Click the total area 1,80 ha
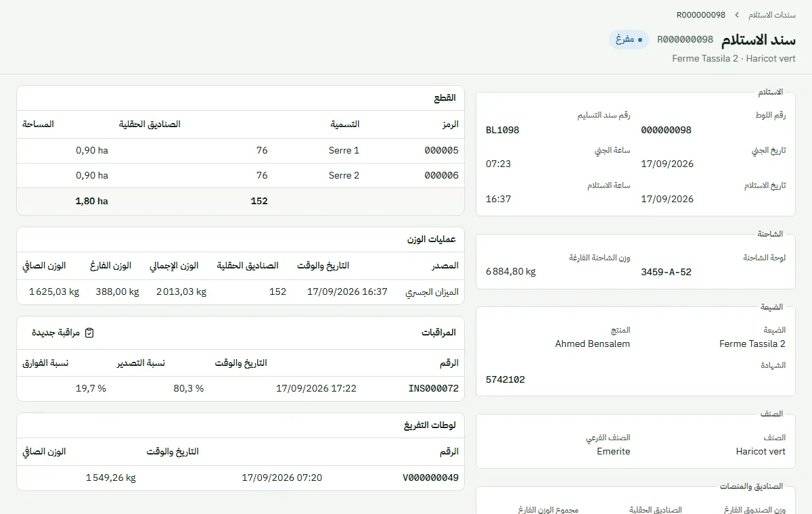The height and width of the screenshot is (514, 812). point(91,201)
